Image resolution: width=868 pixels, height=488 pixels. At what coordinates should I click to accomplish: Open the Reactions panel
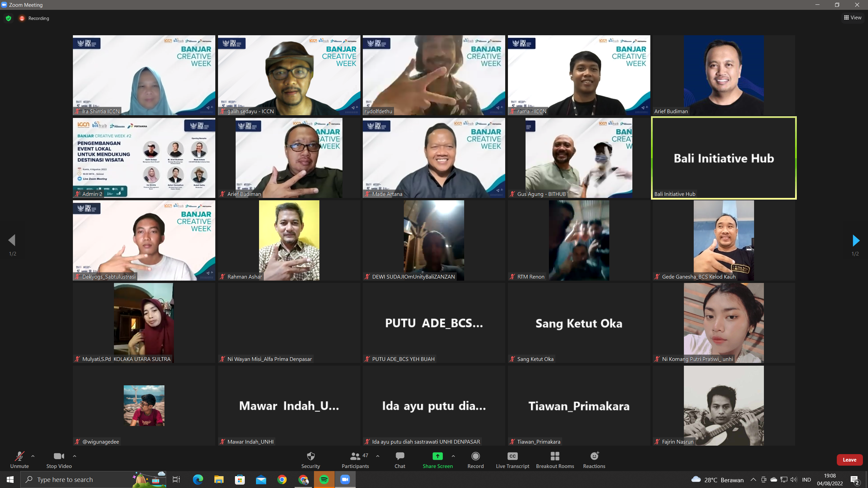coord(594,460)
